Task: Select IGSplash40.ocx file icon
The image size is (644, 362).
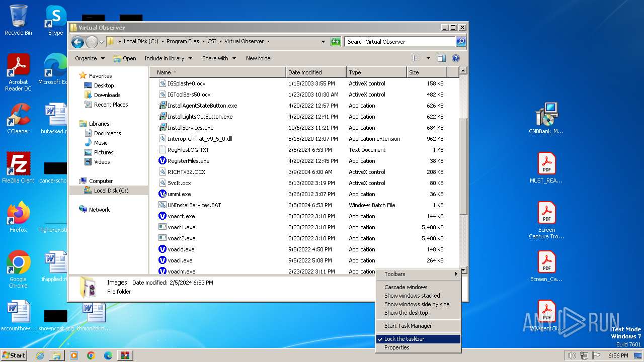Action: point(163,83)
